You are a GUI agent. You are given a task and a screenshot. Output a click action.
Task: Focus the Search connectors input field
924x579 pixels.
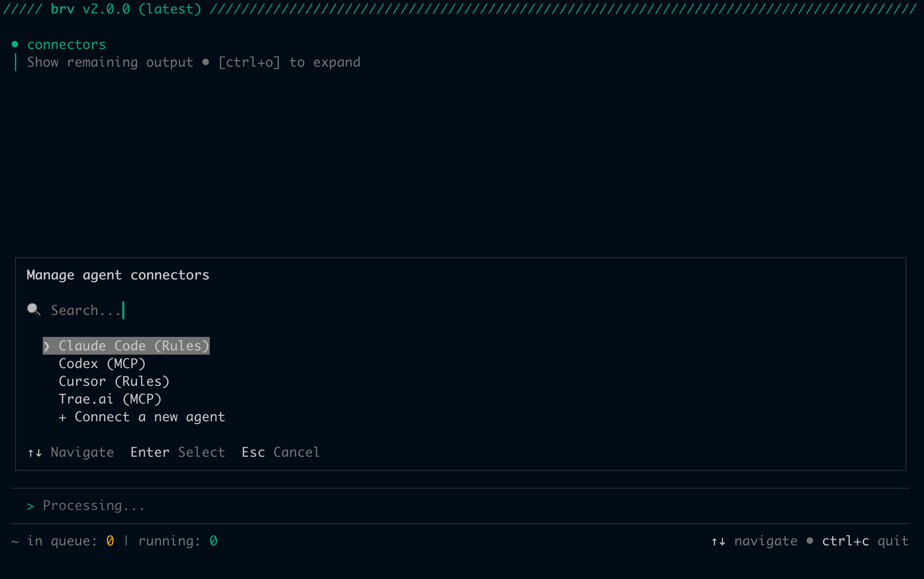coord(86,310)
